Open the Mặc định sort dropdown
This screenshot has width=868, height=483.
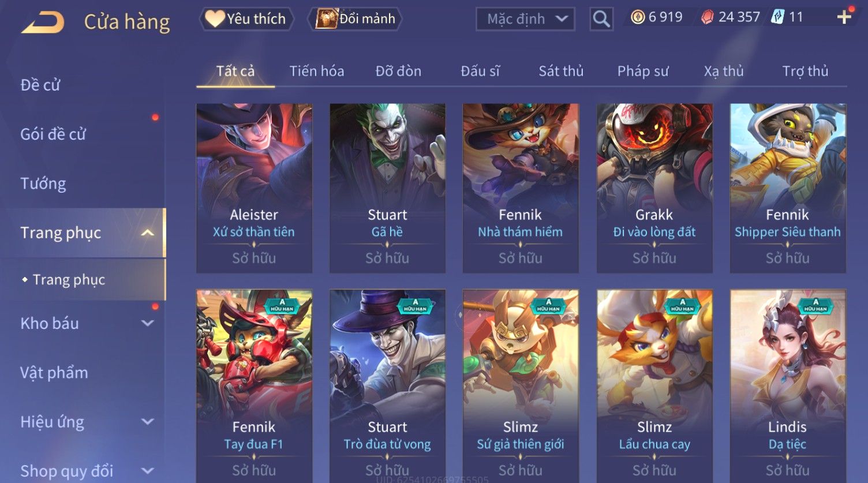point(525,19)
